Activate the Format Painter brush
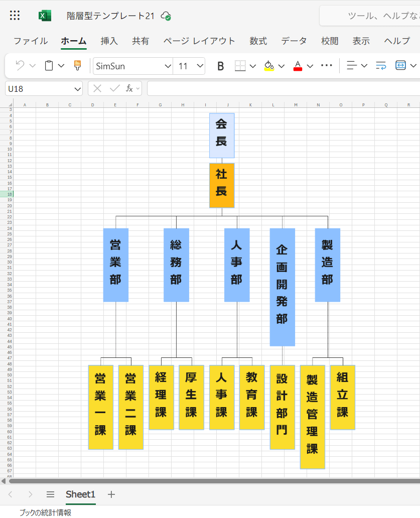This screenshot has height=518, width=420. pyautogui.click(x=77, y=65)
